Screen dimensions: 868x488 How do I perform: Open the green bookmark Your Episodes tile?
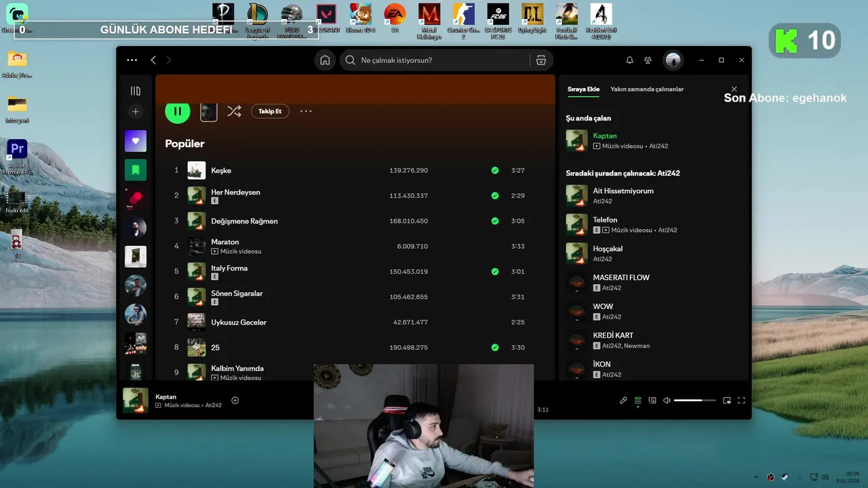[136, 170]
